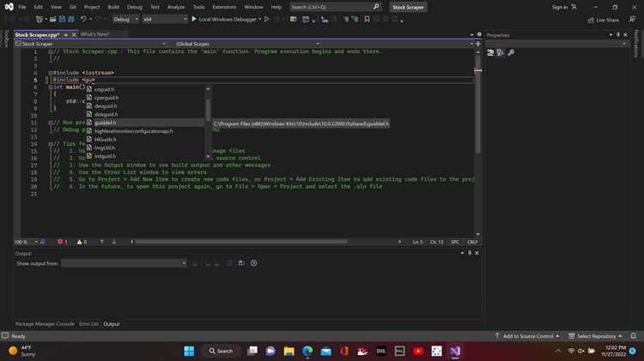The height and width of the screenshot is (361, 644).
Task: Open the Build menu
Action: [x=113, y=7]
